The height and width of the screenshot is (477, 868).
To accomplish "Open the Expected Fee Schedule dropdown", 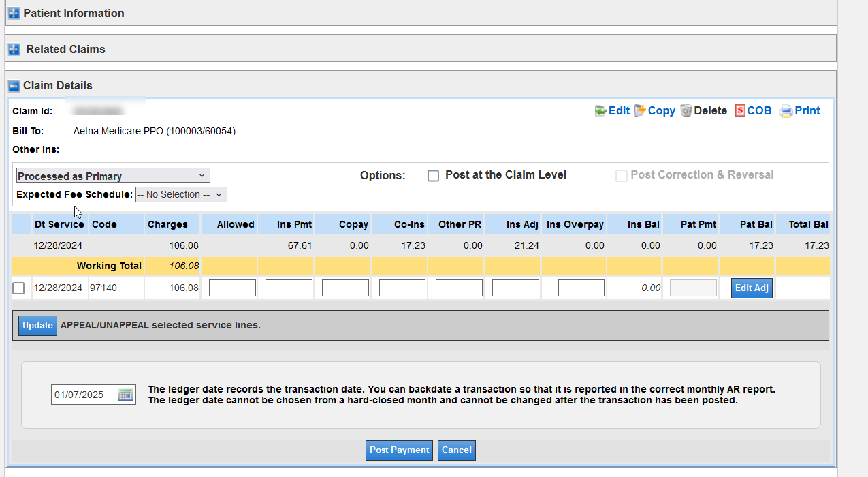I will 181,195.
